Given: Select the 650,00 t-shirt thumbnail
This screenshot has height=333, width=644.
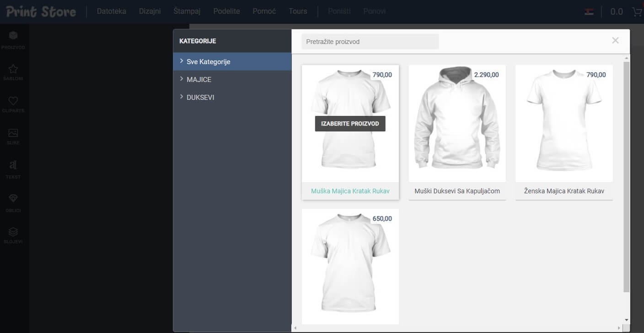Looking at the screenshot, I should [350, 267].
